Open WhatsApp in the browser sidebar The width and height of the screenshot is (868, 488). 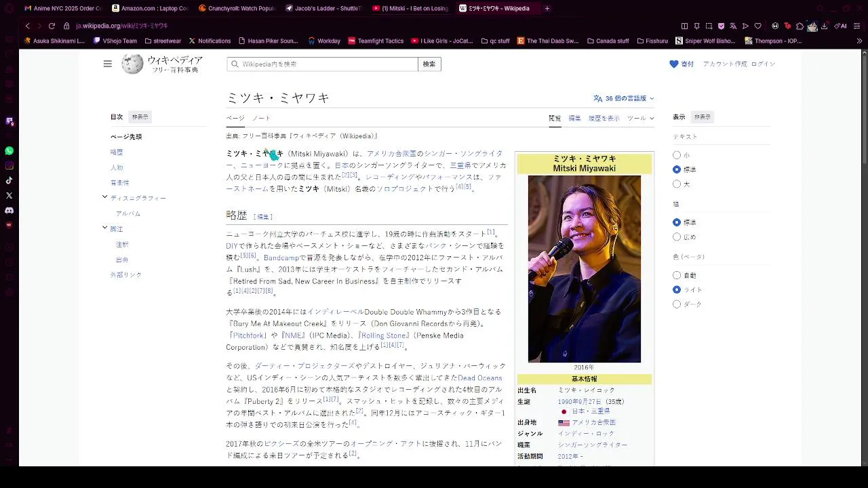(9, 151)
